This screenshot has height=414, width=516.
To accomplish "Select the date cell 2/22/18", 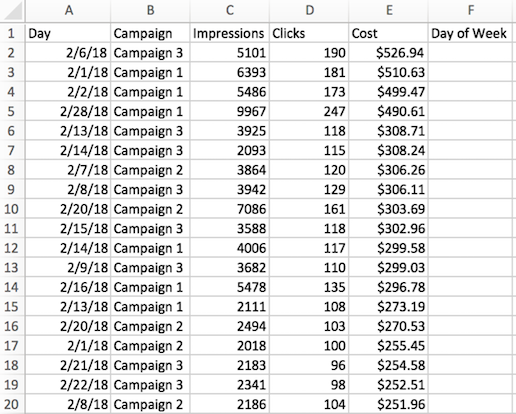I will coord(68,385).
